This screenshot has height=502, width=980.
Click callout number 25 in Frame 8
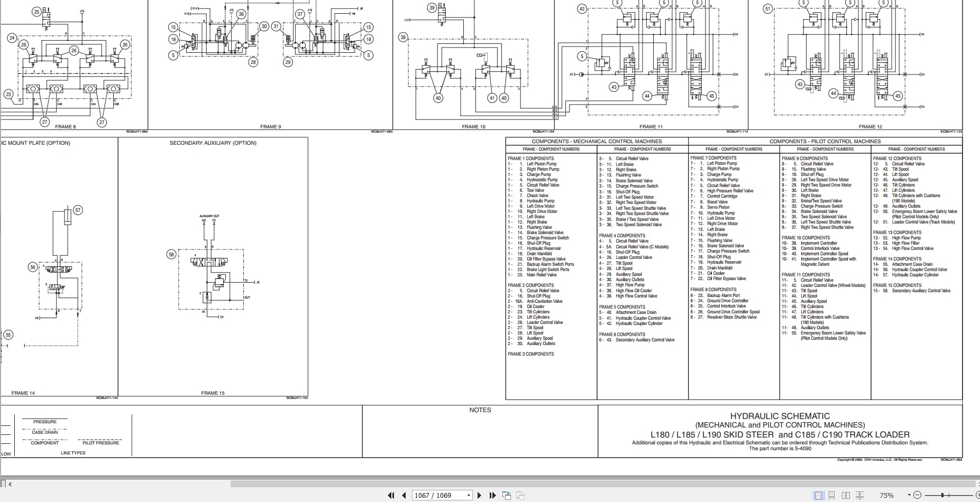(x=36, y=12)
